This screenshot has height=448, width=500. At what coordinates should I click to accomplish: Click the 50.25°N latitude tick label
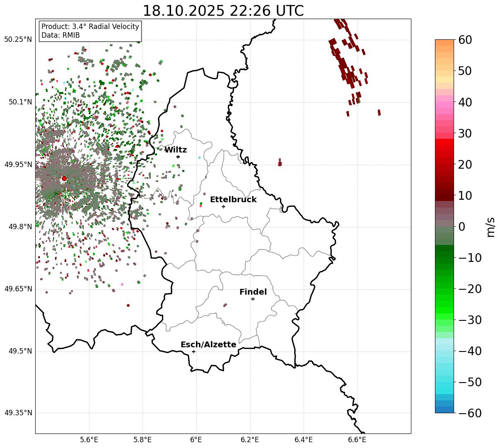pyautogui.click(x=18, y=40)
